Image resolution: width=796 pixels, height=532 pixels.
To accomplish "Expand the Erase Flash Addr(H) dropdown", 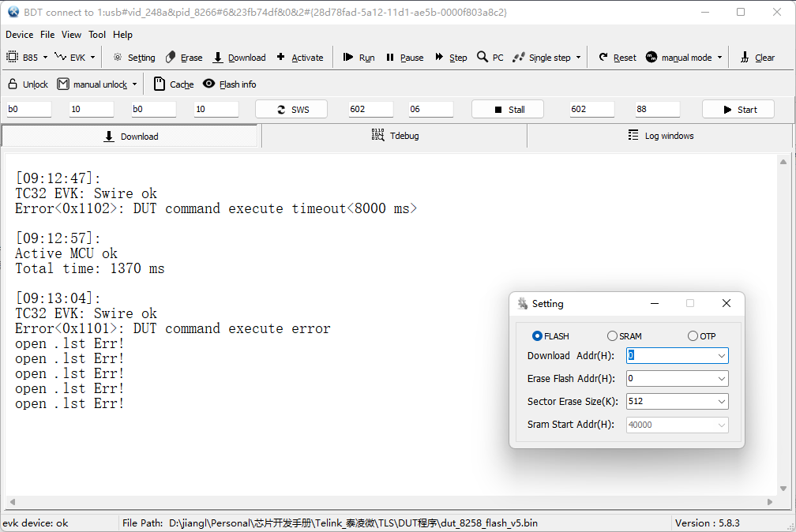I will [722, 379].
